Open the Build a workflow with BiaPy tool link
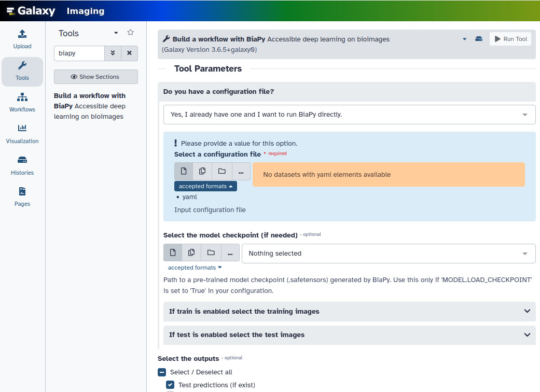This screenshot has height=392, width=540. point(90,106)
